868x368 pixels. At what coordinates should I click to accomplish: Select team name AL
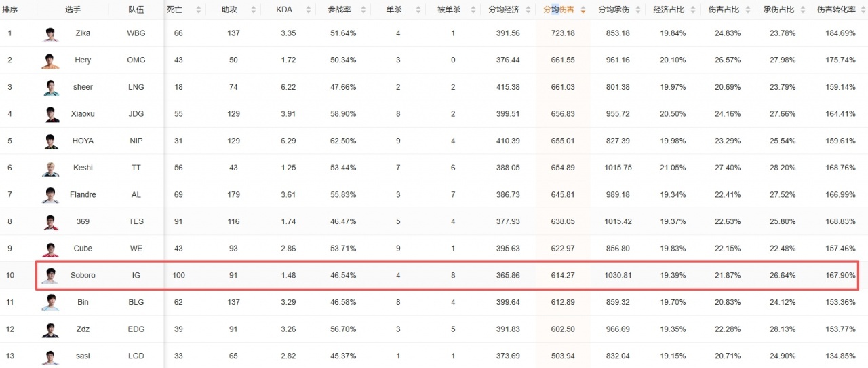[x=136, y=194]
